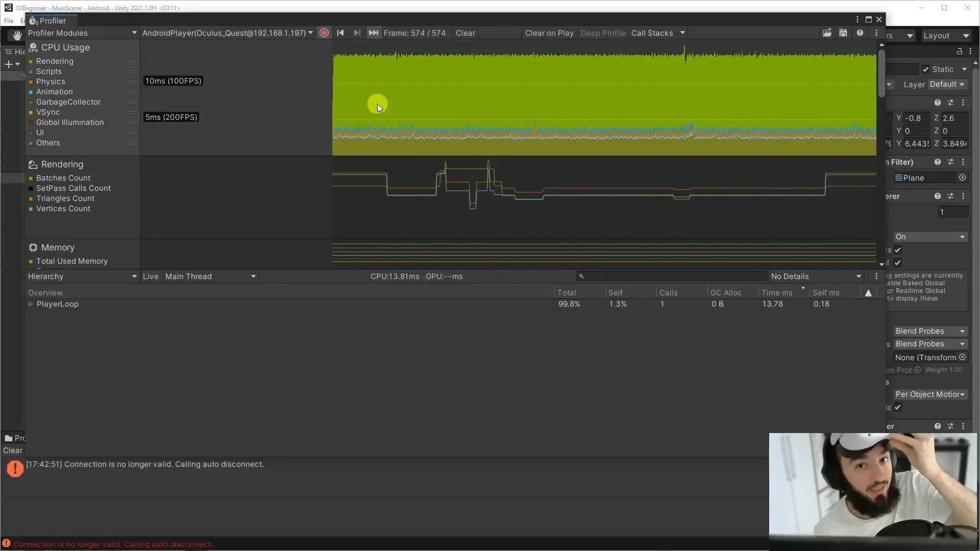Screen dimensions: 980x551
Task: Toggle Call Stacks recording
Action: [652, 33]
